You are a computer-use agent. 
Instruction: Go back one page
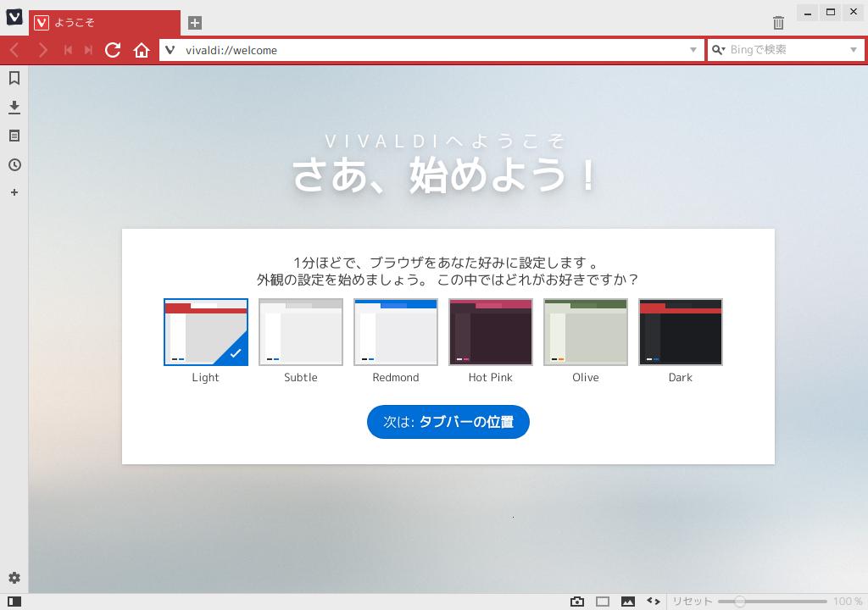pyautogui.click(x=15, y=50)
